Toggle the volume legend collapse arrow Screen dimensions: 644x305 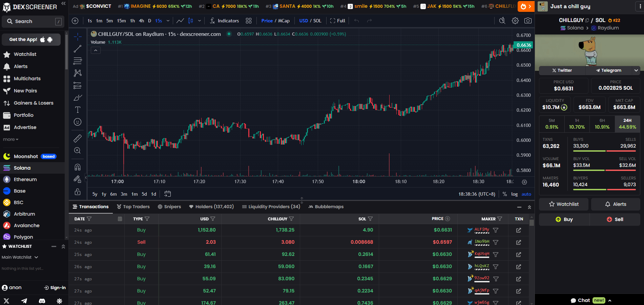coord(96,50)
